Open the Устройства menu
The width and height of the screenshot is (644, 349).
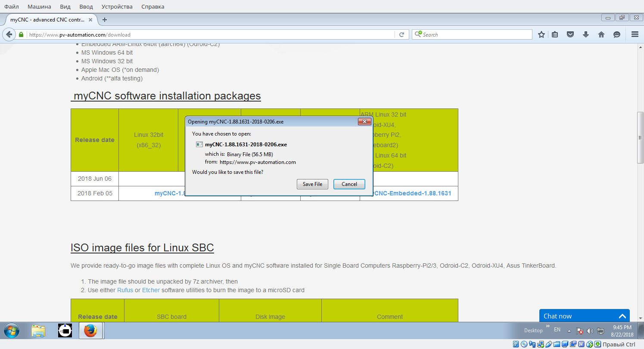[117, 6]
